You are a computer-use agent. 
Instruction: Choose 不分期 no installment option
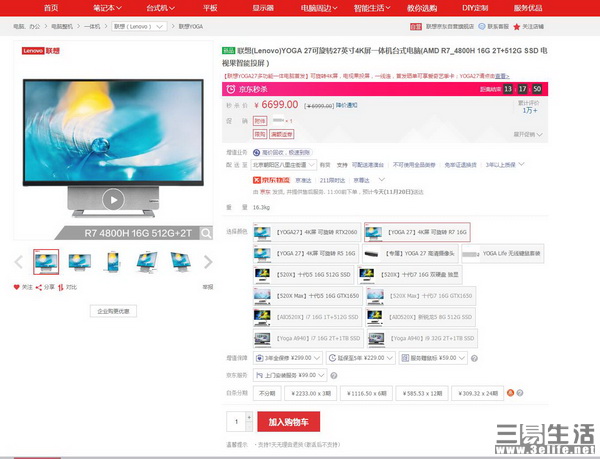(267, 393)
